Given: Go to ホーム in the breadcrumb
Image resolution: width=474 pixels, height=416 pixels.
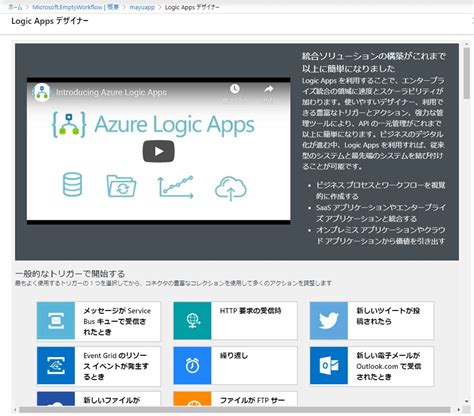Looking at the screenshot, I should (x=15, y=7).
